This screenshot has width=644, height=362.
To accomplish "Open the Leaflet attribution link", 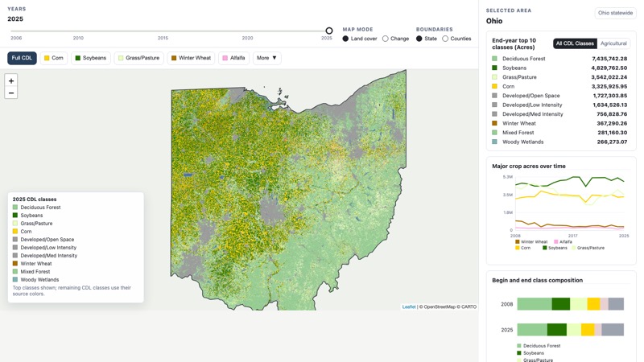I will pyautogui.click(x=409, y=307).
